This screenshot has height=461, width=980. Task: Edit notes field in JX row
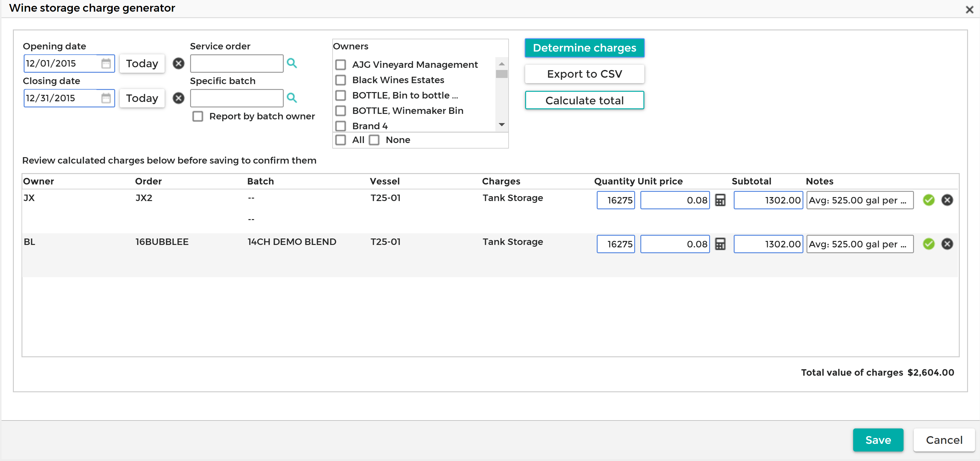coord(860,200)
